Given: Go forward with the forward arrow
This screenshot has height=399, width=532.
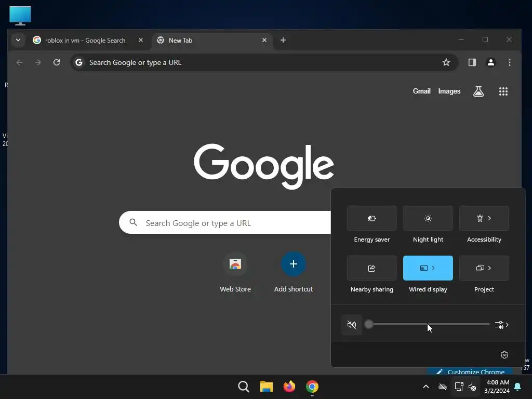Looking at the screenshot, I should click(x=38, y=62).
